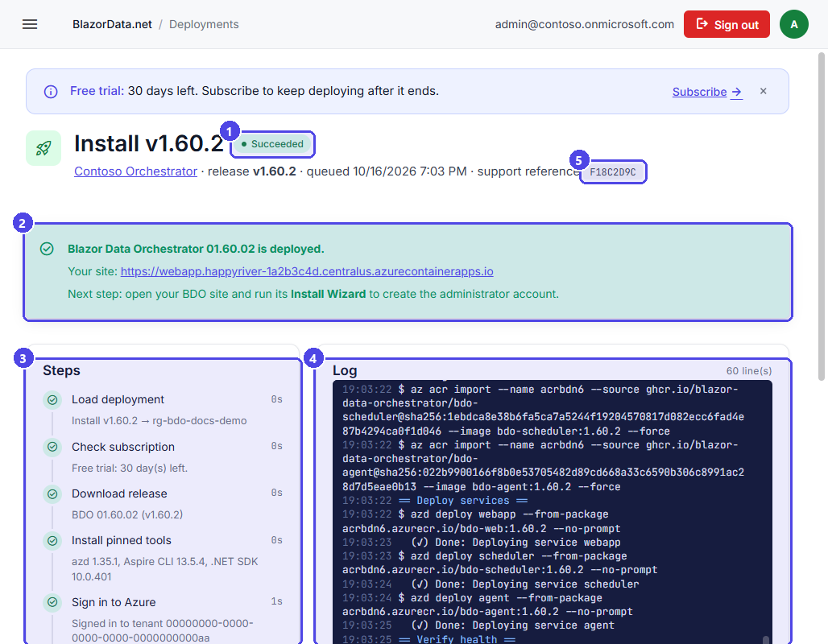Click the Deployments breadcrumb

[x=204, y=24]
